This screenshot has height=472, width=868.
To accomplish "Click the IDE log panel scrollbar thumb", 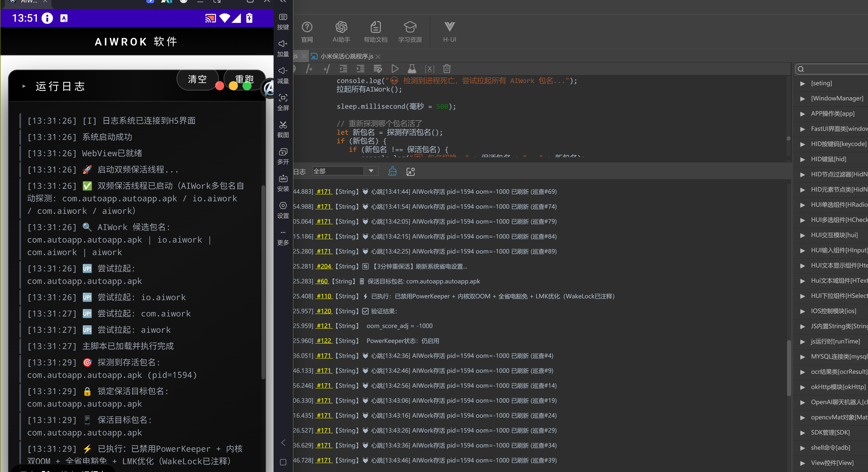I will (x=789, y=368).
